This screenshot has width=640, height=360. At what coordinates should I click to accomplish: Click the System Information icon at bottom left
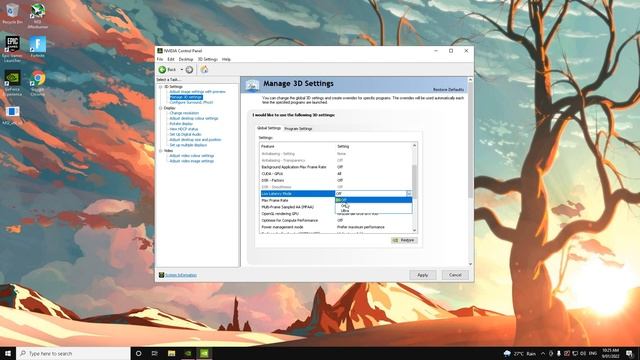pos(161,275)
